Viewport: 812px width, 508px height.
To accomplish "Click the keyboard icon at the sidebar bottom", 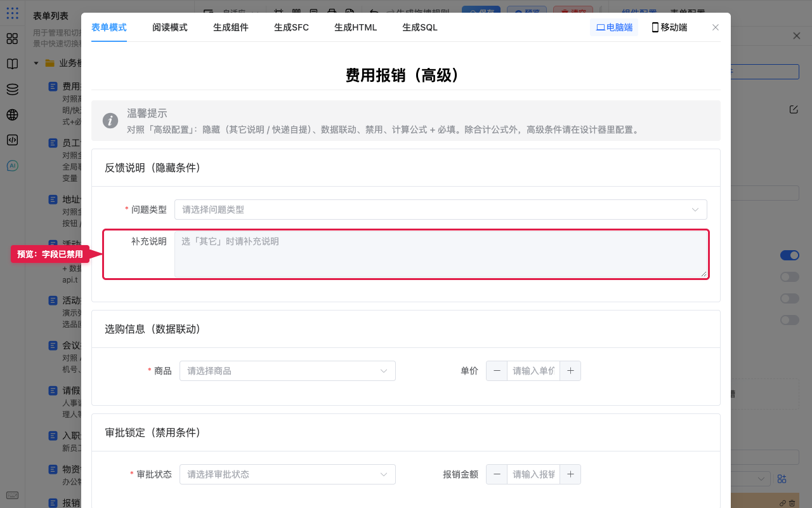I will coord(12,495).
